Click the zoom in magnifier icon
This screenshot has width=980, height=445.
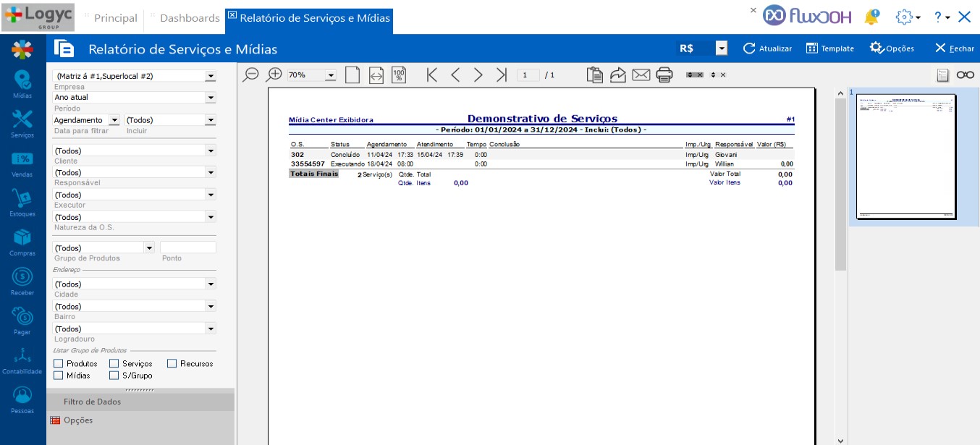(274, 75)
